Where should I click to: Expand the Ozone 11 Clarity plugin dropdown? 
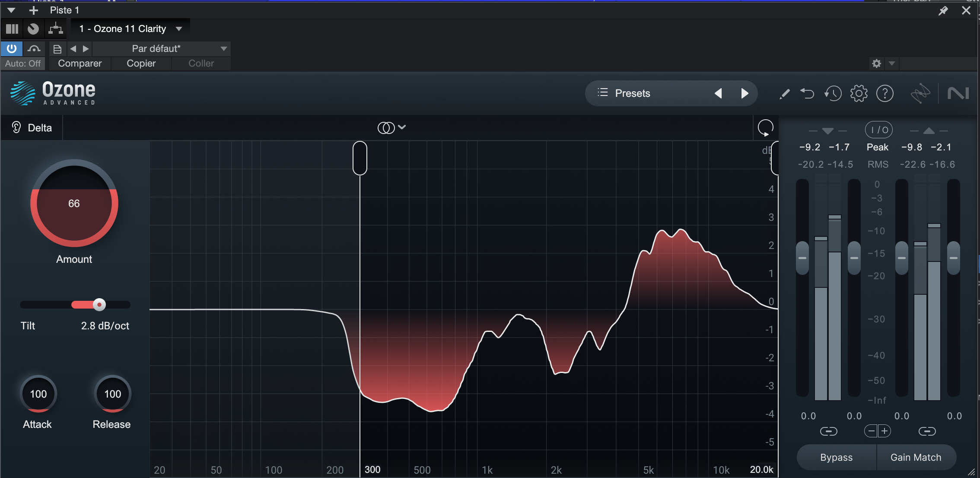point(179,29)
